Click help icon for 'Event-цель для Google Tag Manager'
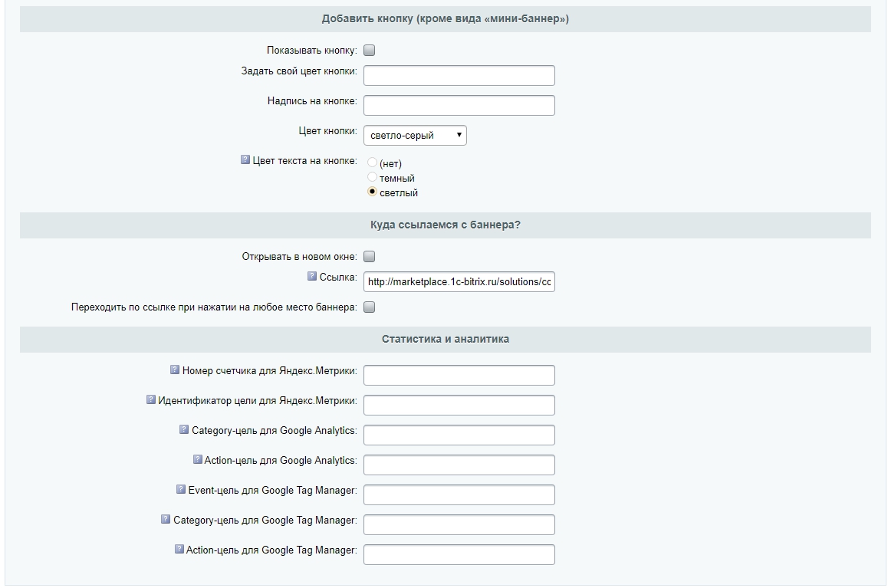The image size is (888, 588). pyautogui.click(x=181, y=489)
